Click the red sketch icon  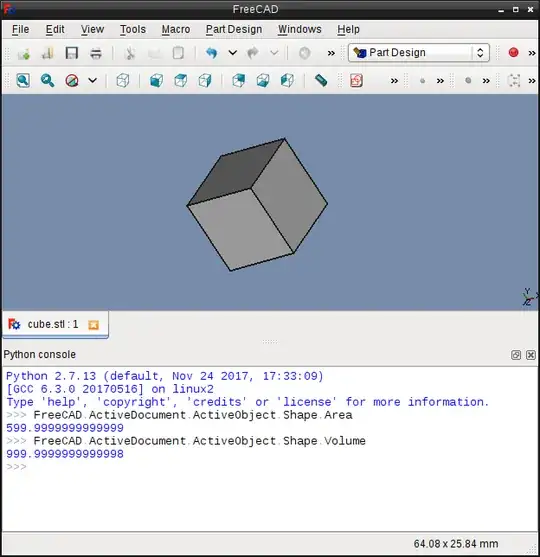tap(356, 81)
